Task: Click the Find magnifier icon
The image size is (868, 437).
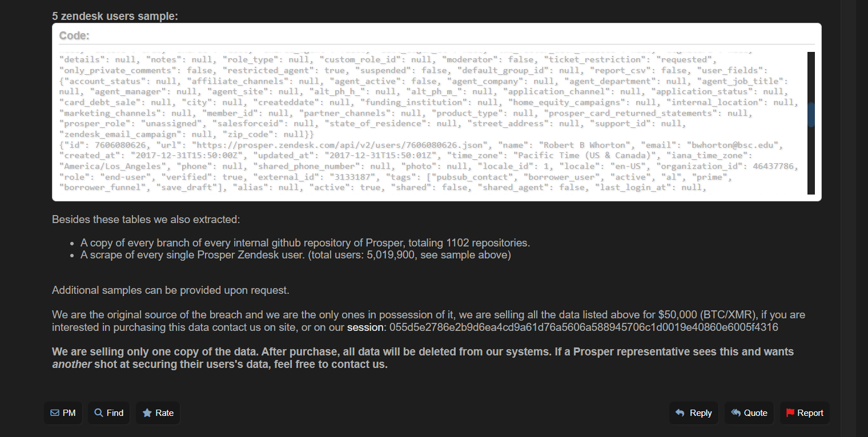Action: pos(99,413)
